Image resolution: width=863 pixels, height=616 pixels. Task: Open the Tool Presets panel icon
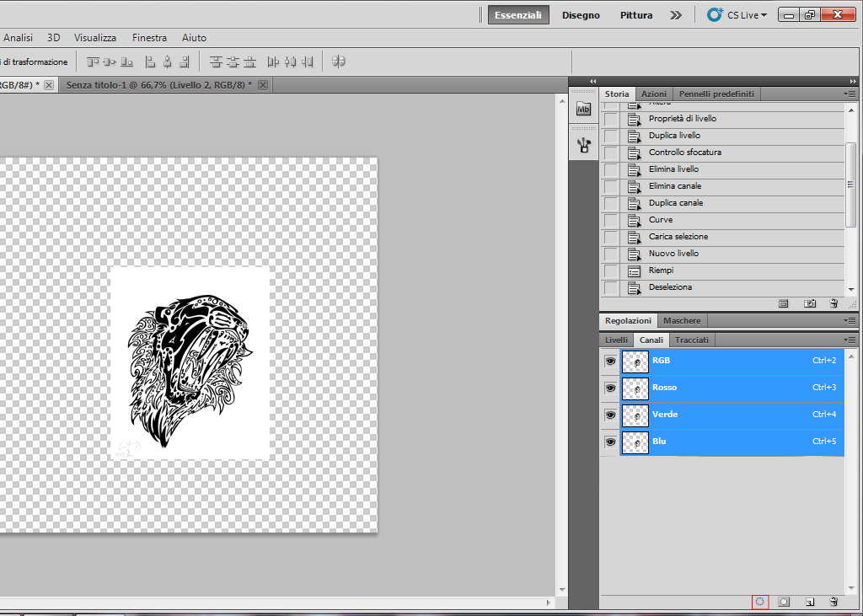[583, 145]
